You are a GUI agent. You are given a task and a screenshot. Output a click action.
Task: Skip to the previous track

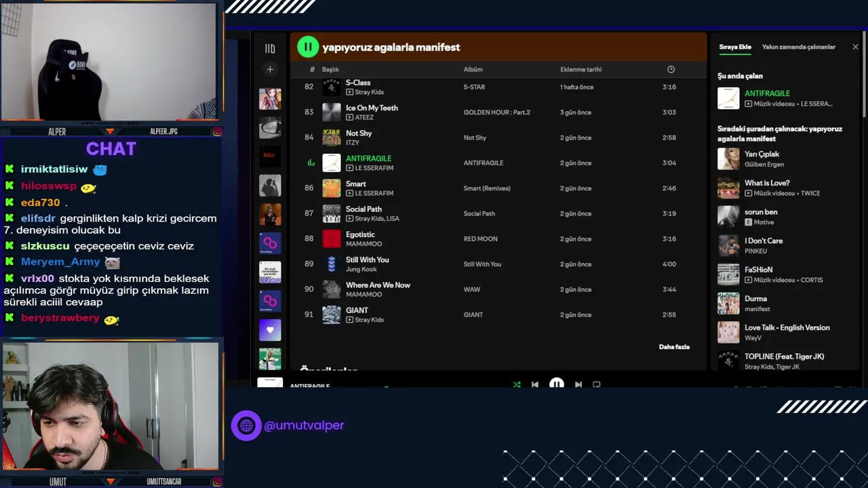[x=535, y=384]
